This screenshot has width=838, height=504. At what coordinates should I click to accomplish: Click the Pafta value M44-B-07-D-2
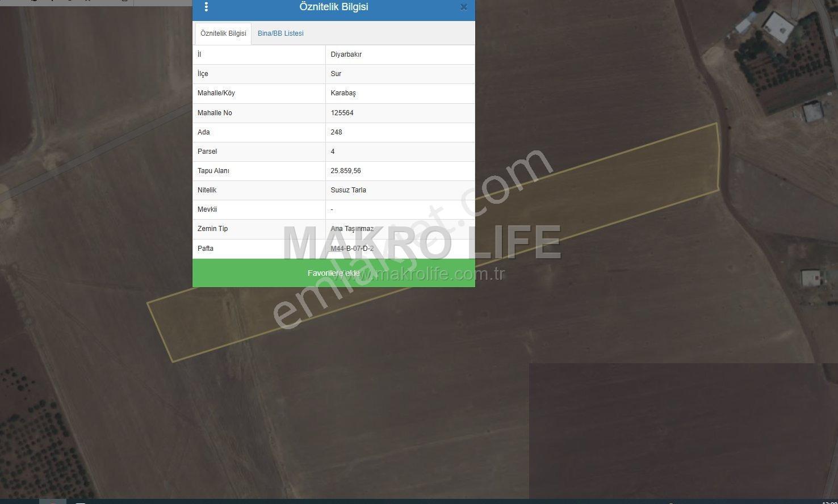tap(352, 249)
